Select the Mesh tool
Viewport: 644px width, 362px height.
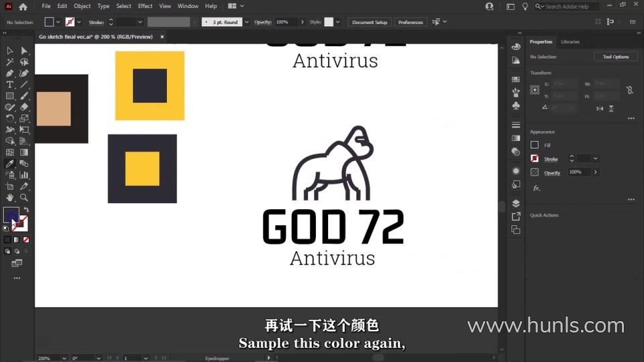(10, 152)
